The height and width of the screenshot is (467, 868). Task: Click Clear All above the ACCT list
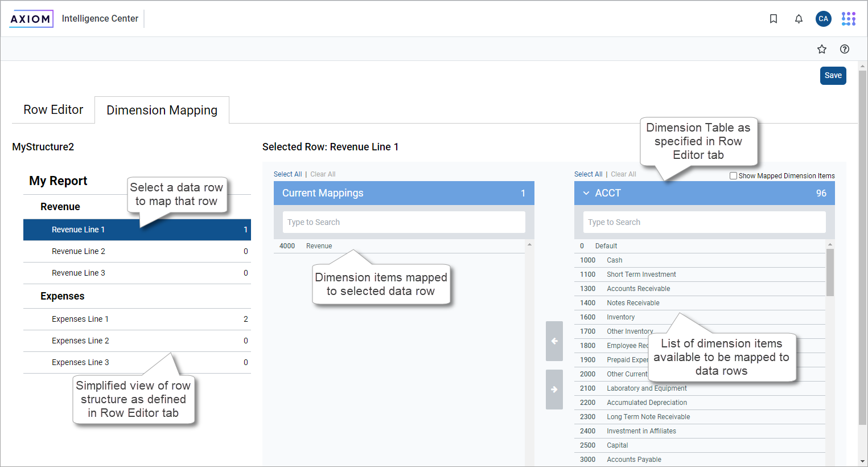click(x=623, y=174)
